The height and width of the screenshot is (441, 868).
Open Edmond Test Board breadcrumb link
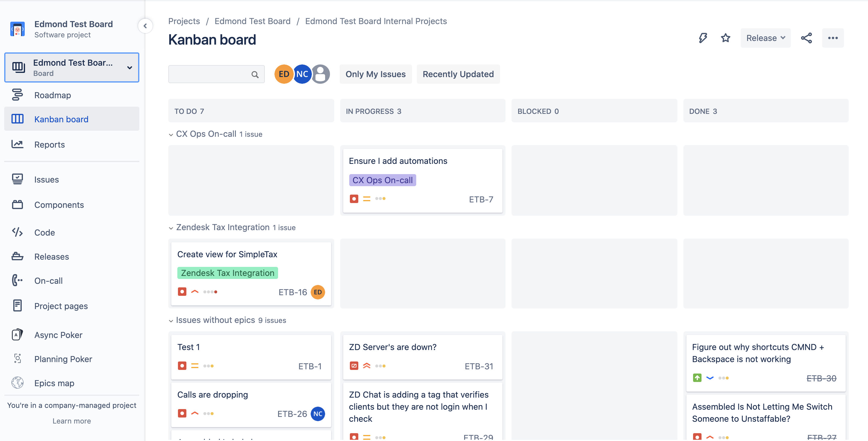(252, 21)
